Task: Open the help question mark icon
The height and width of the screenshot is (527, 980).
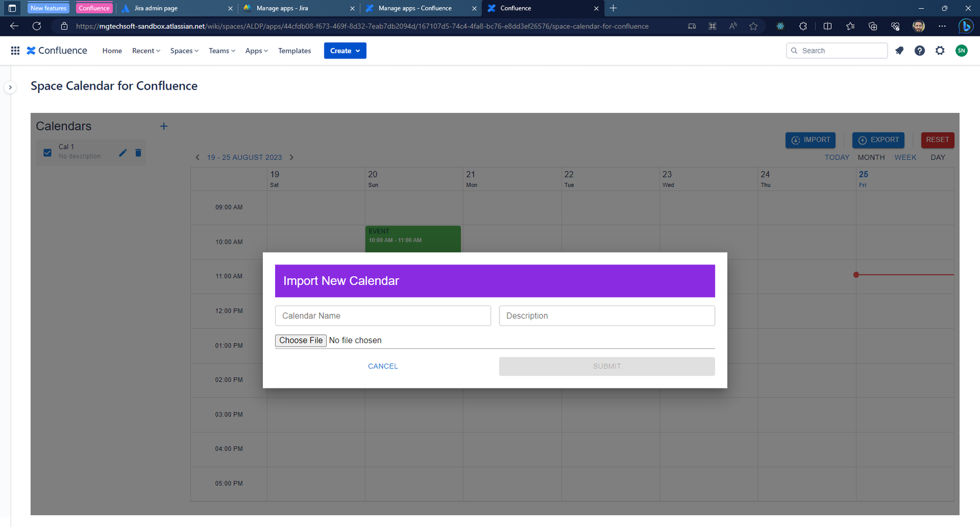Action: (x=920, y=51)
